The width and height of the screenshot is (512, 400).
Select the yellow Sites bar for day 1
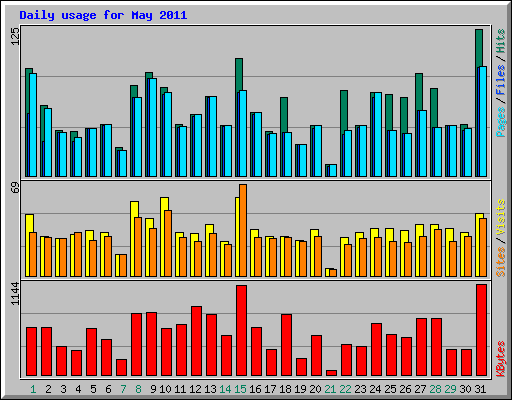29,223
